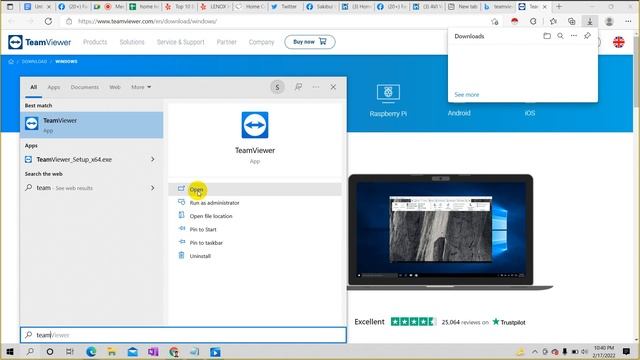Open the browser Collections icon
This screenshot has width=640, height=360.
(571, 21)
